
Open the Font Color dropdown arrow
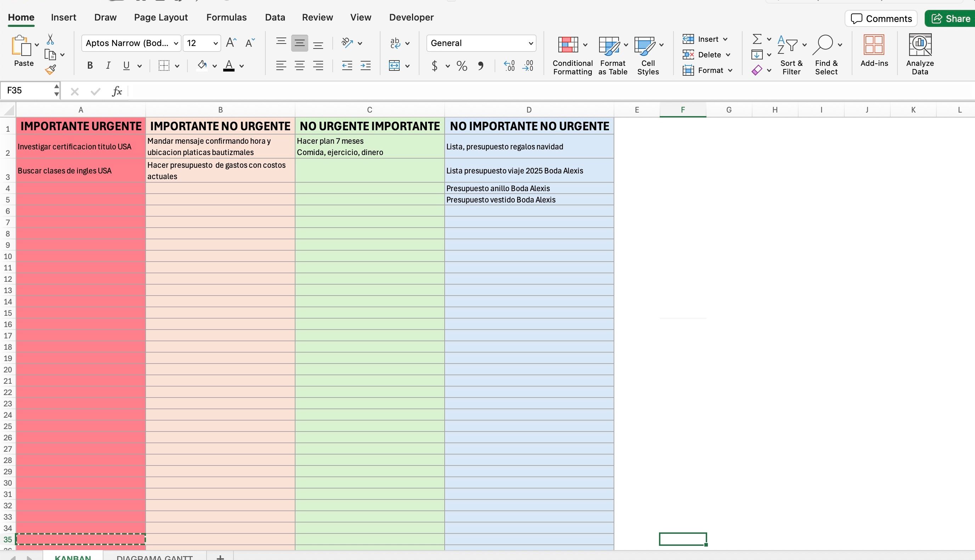(x=242, y=66)
